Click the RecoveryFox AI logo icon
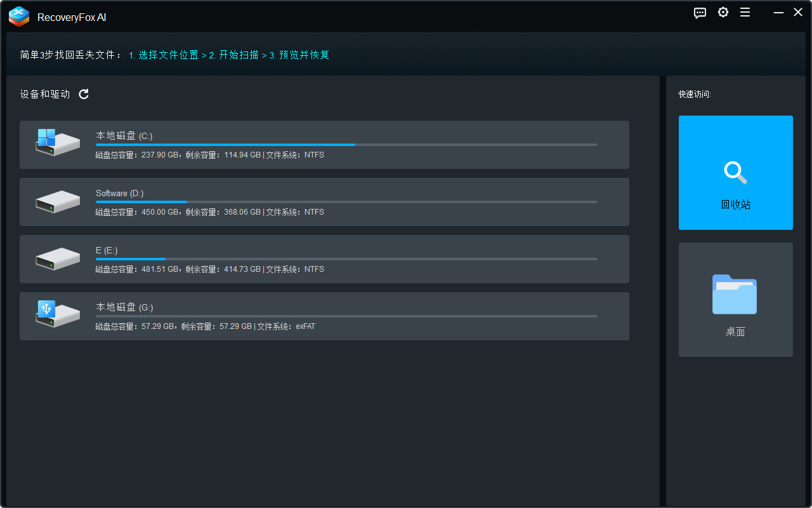The image size is (812, 508). coord(19,17)
